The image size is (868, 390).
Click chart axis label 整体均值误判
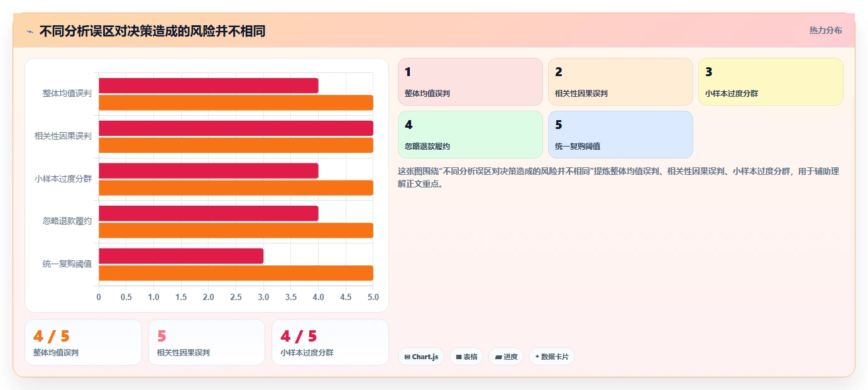(67, 93)
